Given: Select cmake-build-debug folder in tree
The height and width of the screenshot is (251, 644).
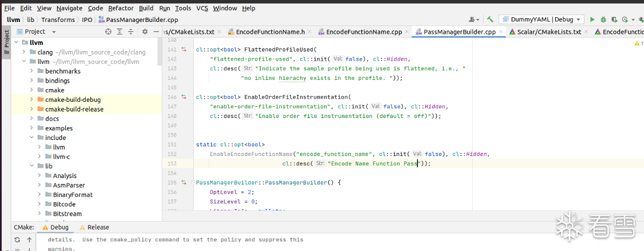Looking at the screenshot, I should [72, 100].
